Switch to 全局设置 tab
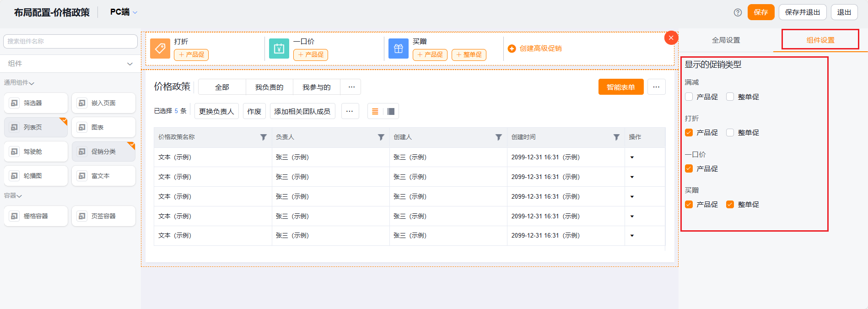Screen dimensions: 868x309 coord(726,40)
